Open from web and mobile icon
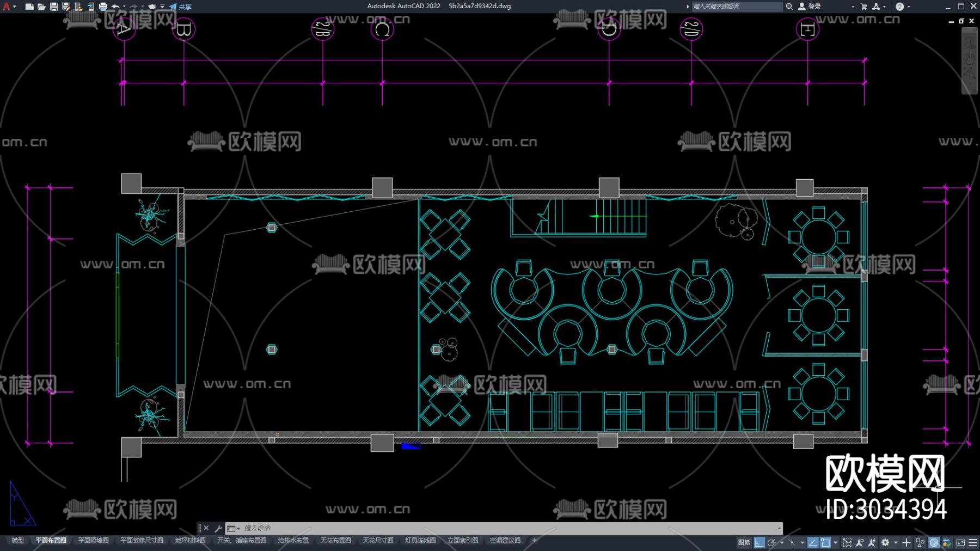The width and height of the screenshot is (980, 551). point(78,7)
